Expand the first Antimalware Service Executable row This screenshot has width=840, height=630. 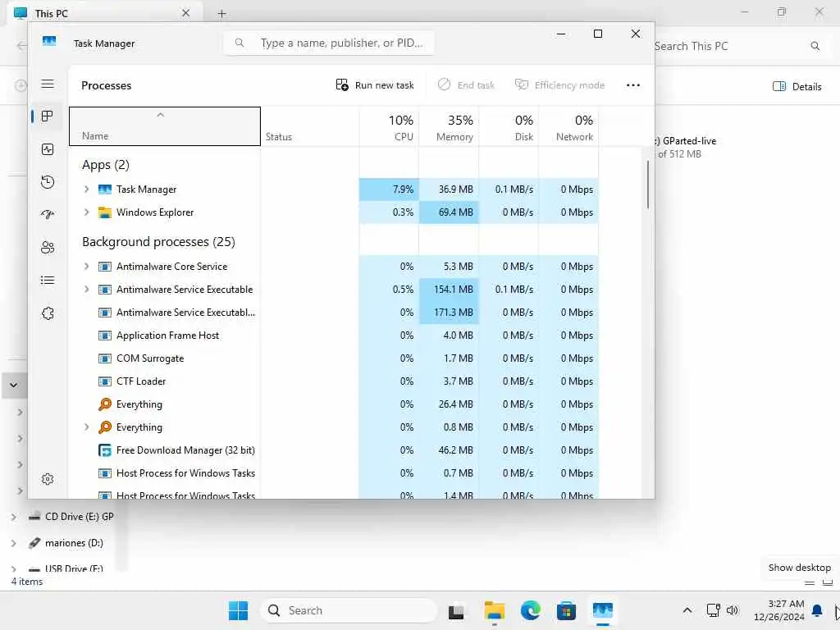pos(87,290)
